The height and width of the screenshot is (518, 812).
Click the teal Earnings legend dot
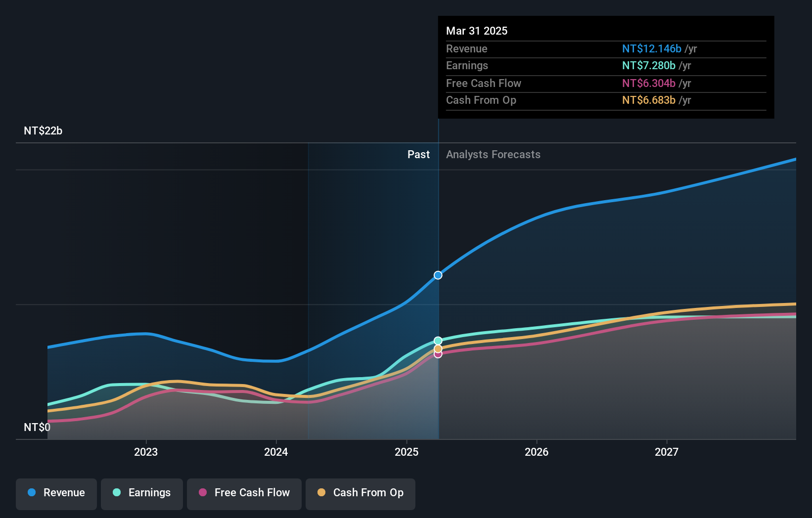117,492
